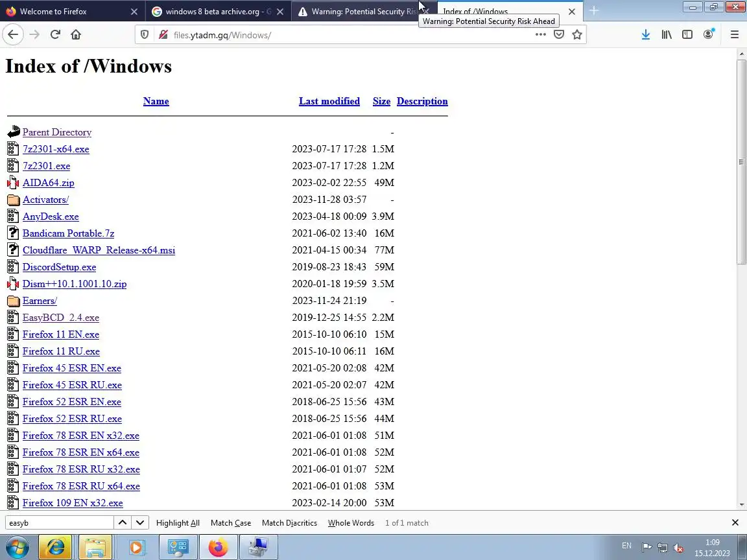Toggle Highlight All in find bar
The width and height of the screenshot is (747, 560).
(x=178, y=523)
